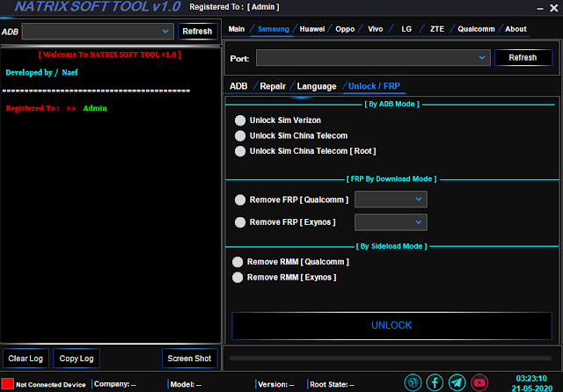
Task: Open the Telegram icon link
Action: pos(457,382)
